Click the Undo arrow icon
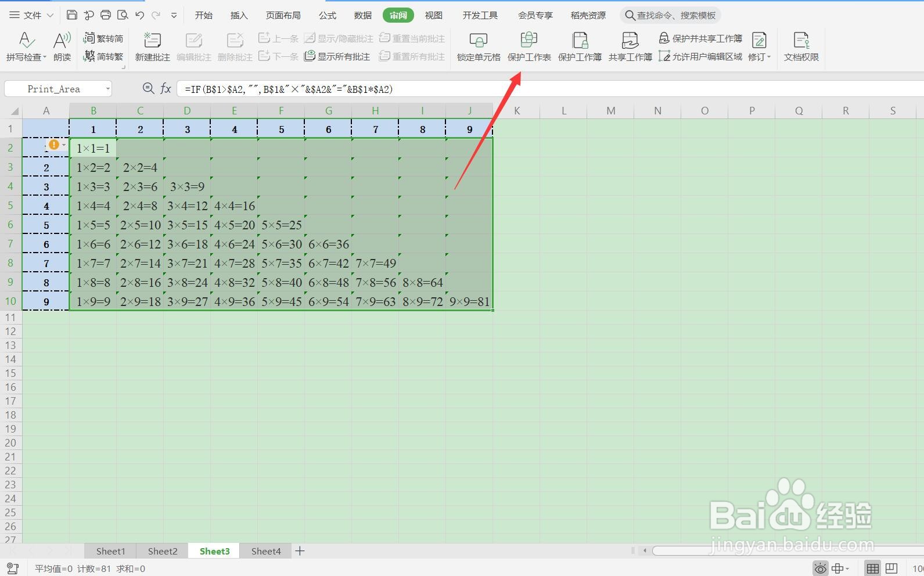 pos(139,15)
